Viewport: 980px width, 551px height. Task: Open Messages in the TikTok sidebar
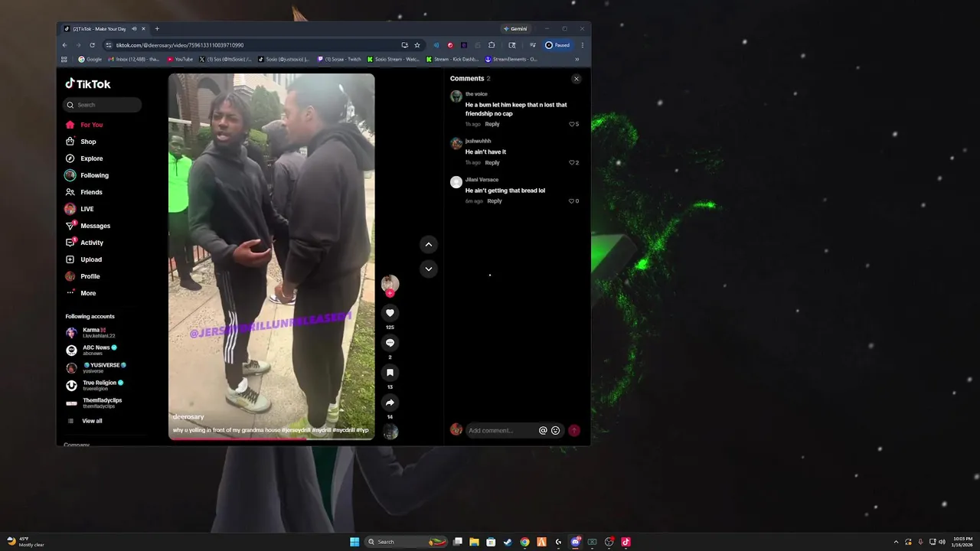pos(88,226)
